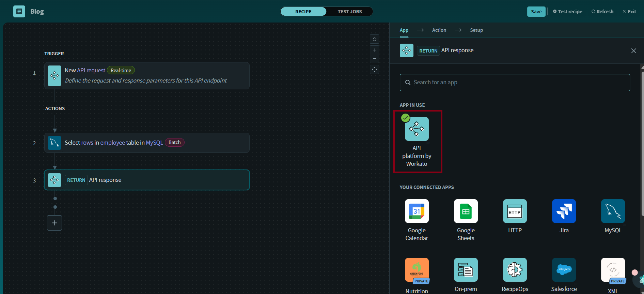
Task: Open the Action step tab
Action: 439,30
